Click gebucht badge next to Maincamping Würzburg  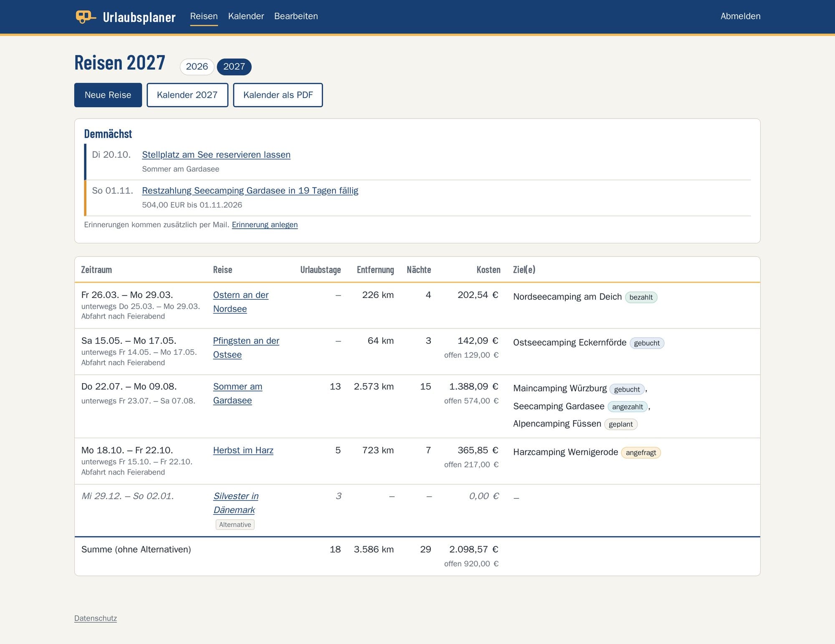pyautogui.click(x=627, y=389)
